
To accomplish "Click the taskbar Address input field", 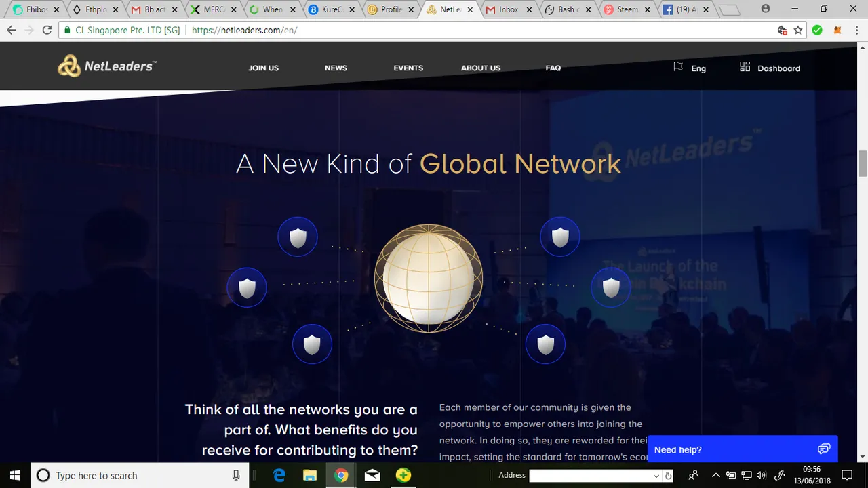I will 590,476.
